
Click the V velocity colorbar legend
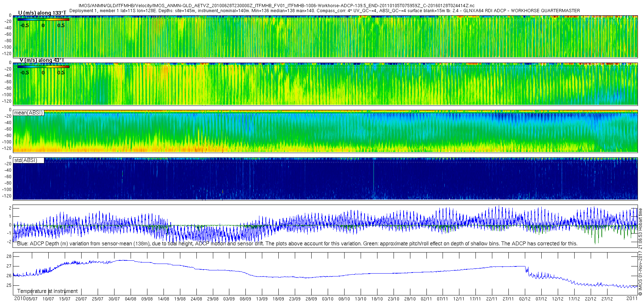click(x=43, y=67)
